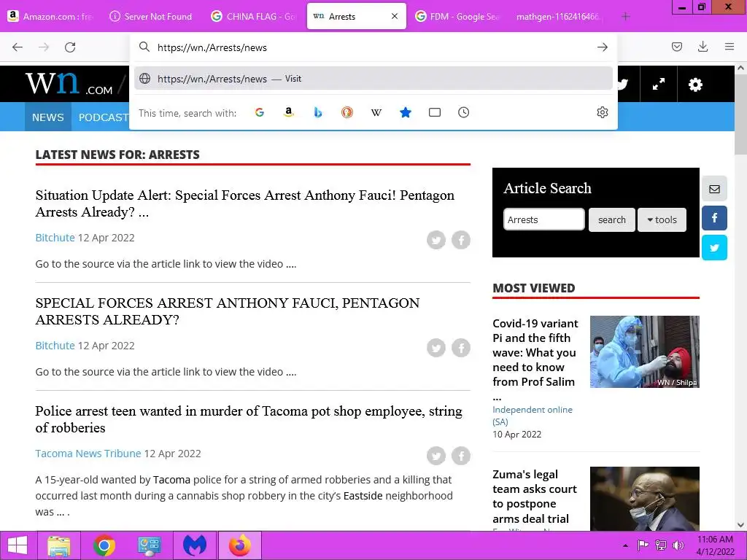
Task: Search this time with Wikipedia icon
Action: (x=376, y=112)
